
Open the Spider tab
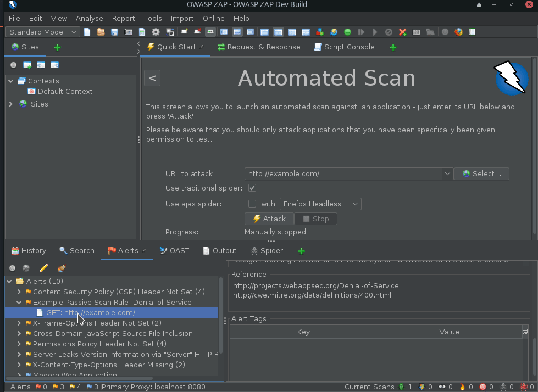coord(267,251)
